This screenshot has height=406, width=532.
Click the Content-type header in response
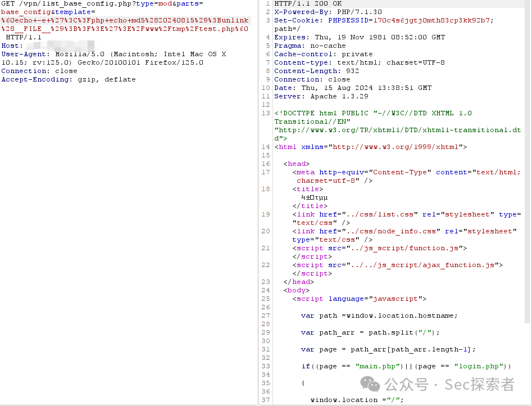point(360,62)
